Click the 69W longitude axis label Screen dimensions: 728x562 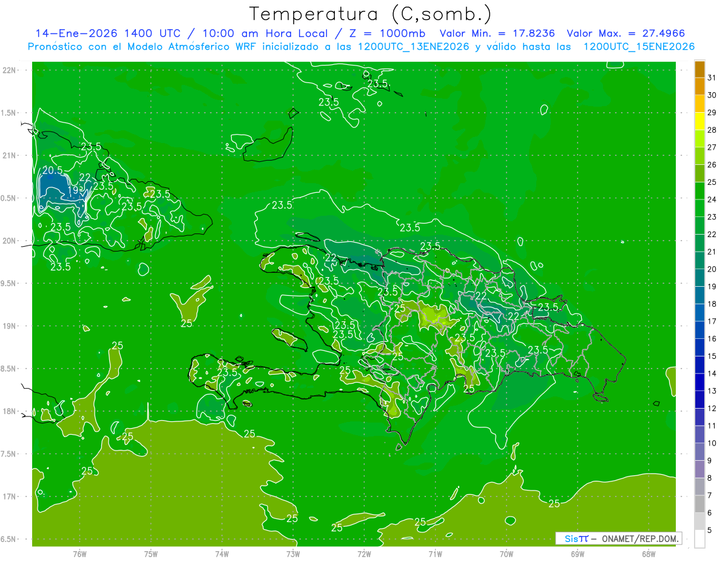577,554
